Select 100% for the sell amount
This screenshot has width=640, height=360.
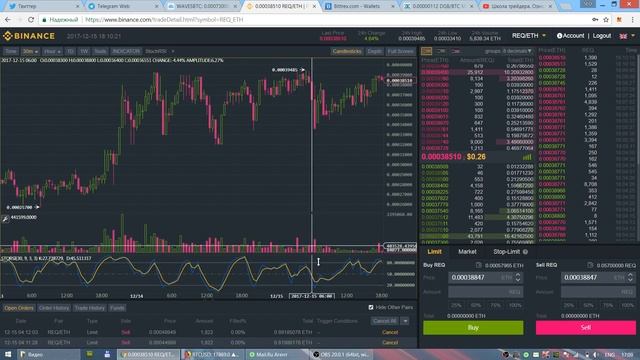[x=628, y=305]
